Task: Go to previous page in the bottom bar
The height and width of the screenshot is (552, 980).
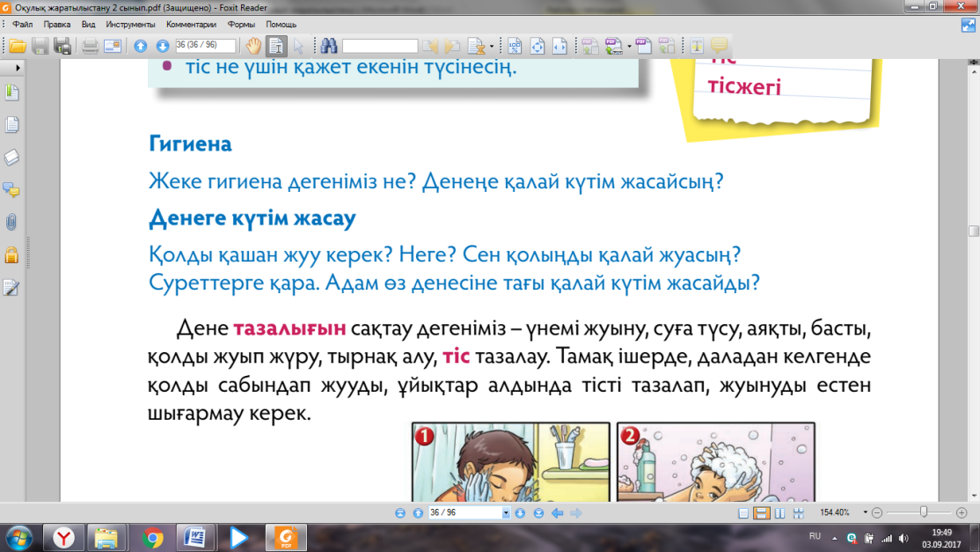Action: [x=418, y=513]
